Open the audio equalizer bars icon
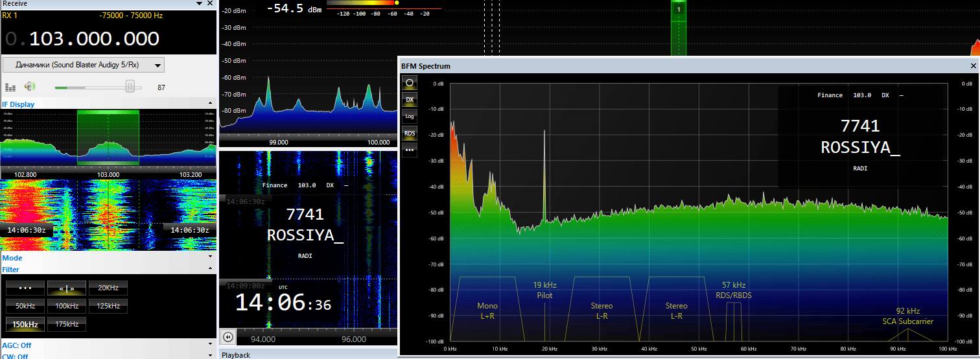Image resolution: width=980 pixels, height=359 pixels. [x=10, y=87]
